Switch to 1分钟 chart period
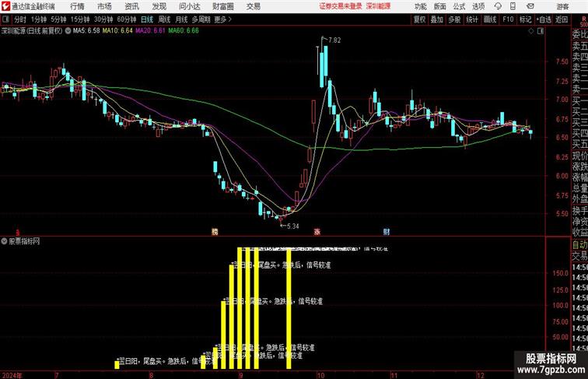The image size is (588, 379). (x=39, y=19)
